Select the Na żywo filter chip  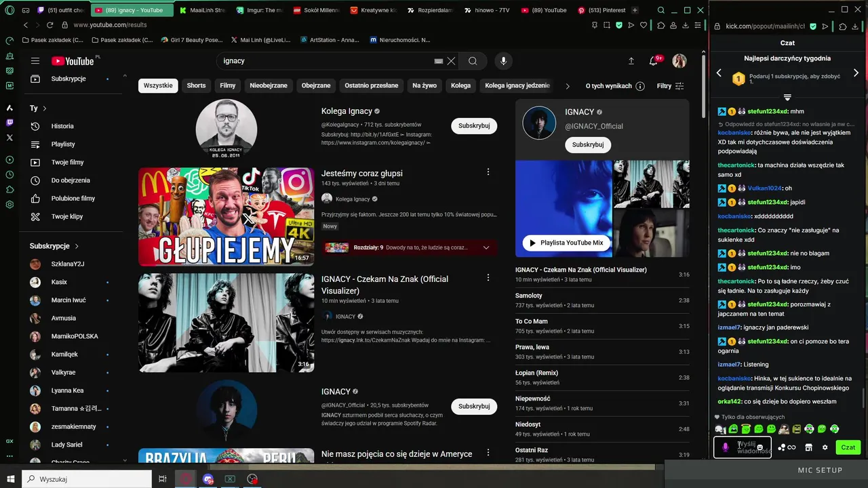425,86
